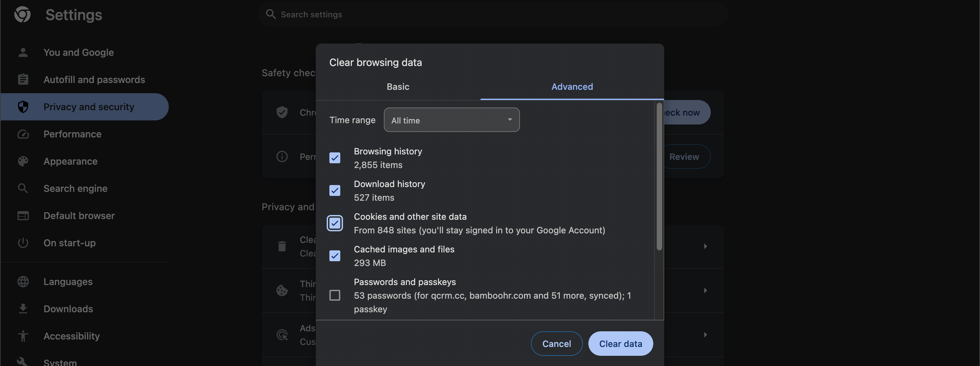Uncheck the Cached images and files checkbox
Screen dimensions: 980x366
pos(334,256)
